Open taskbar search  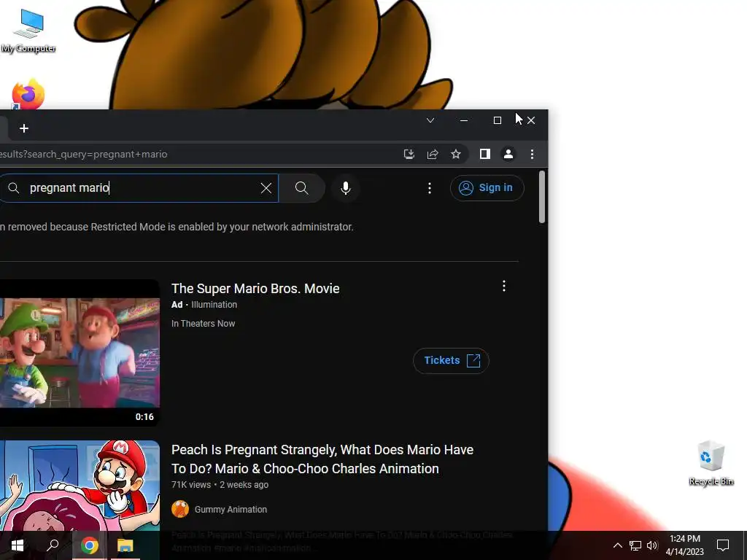[x=53, y=545]
